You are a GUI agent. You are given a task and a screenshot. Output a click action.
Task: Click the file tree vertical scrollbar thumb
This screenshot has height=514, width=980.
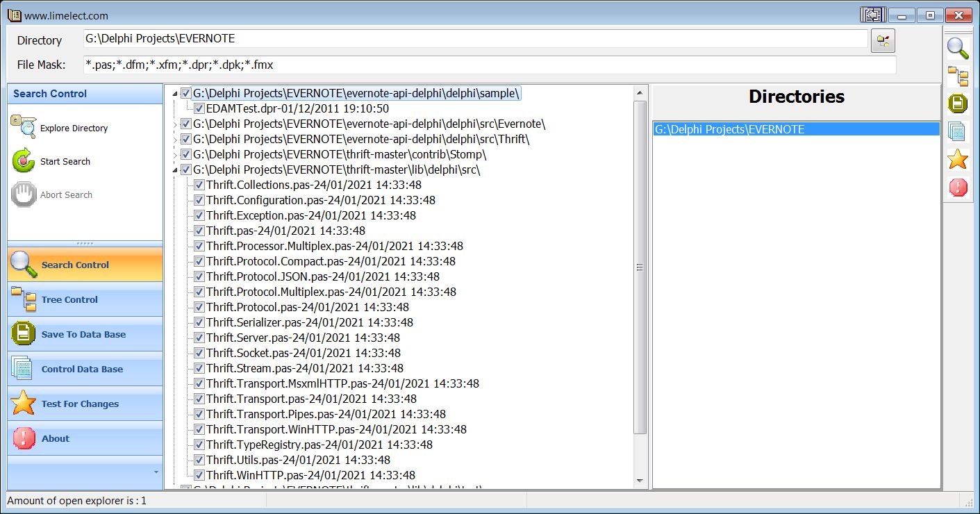point(640,267)
